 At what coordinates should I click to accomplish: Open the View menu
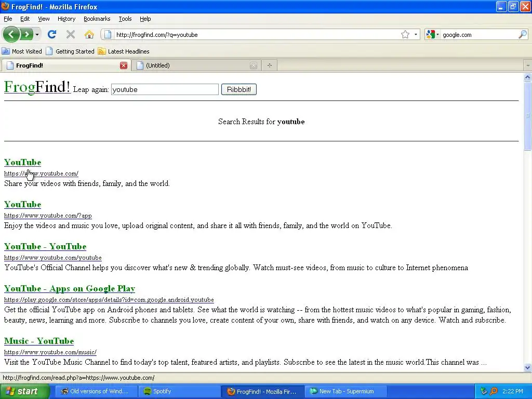[44, 19]
